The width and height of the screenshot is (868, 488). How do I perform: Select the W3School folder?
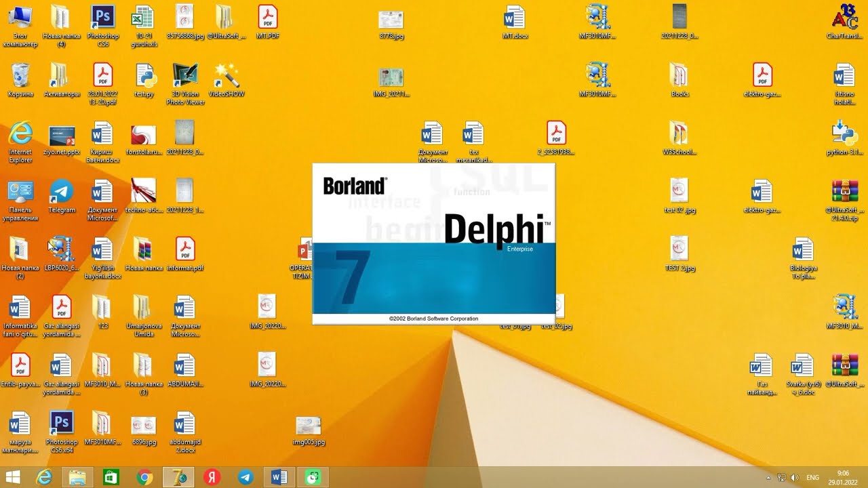point(679,138)
